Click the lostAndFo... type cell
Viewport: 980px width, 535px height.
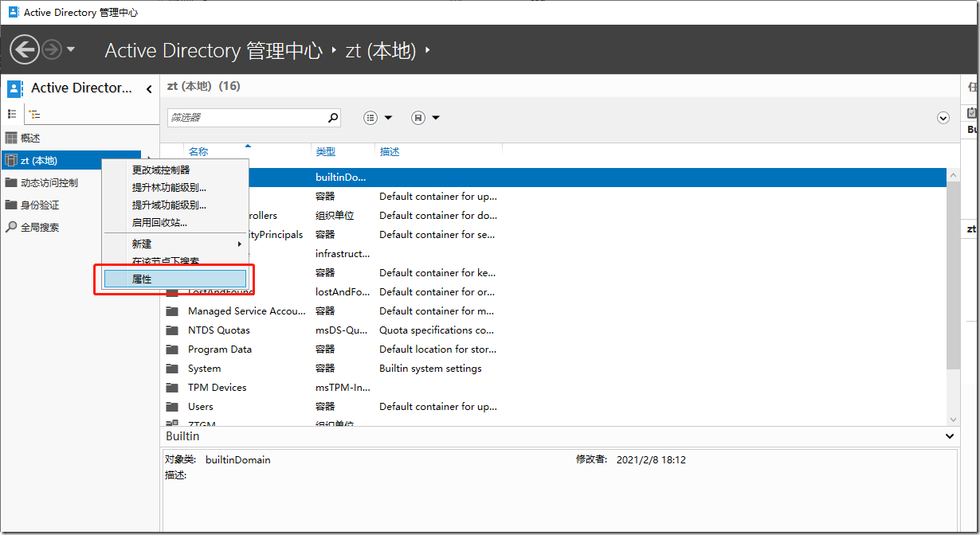(343, 292)
